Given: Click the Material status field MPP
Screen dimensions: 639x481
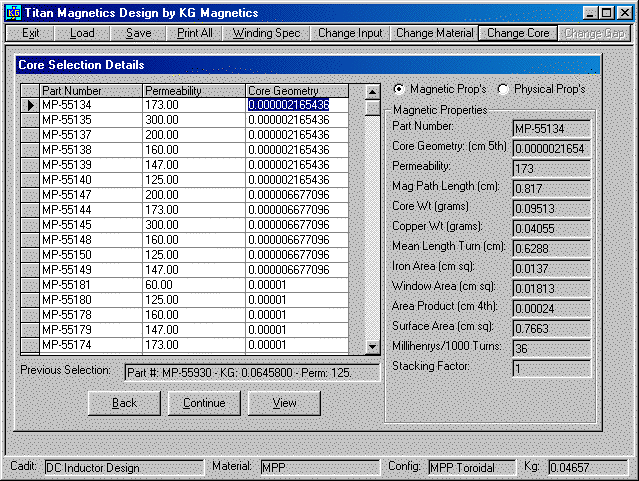Looking at the screenshot, I should 320,468.
